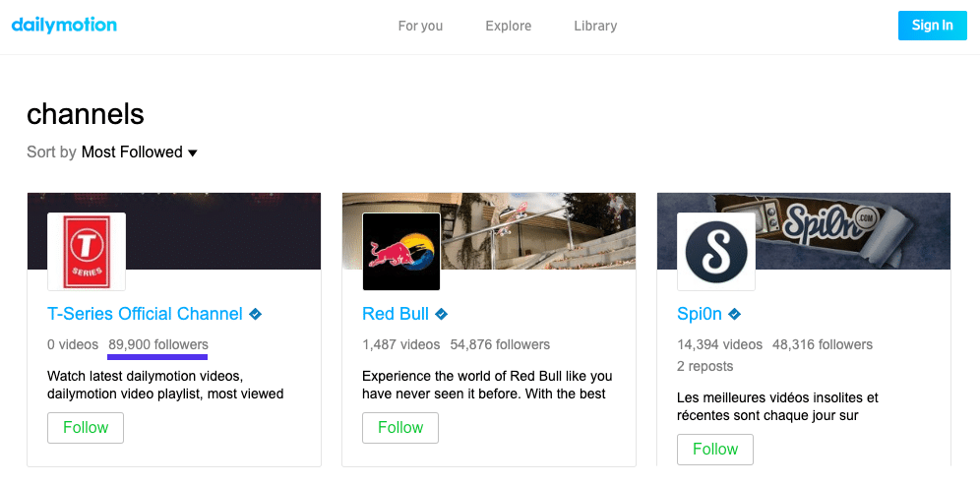
Task: Click T-Series verified badge icon
Action: pyautogui.click(x=256, y=315)
